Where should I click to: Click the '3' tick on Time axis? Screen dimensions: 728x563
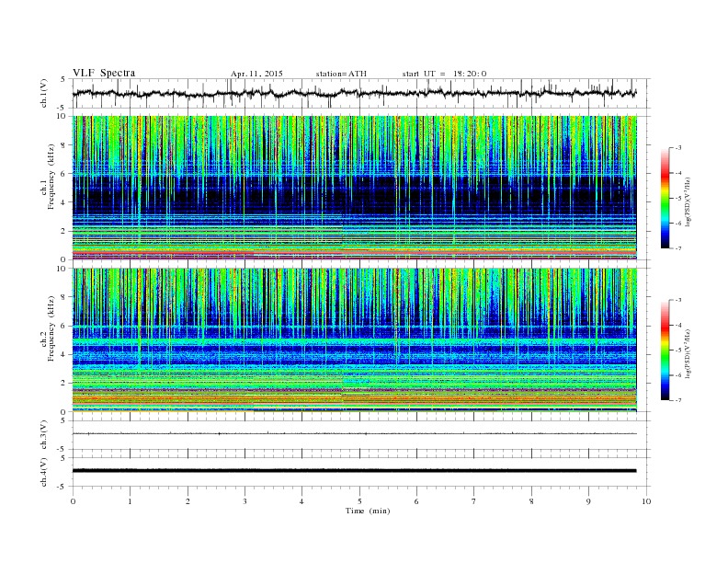[245, 501]
